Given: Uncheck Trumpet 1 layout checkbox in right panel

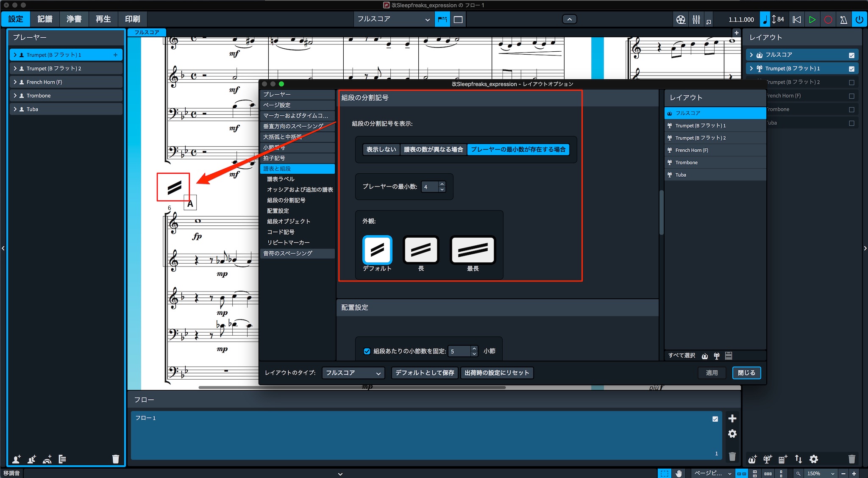Looking at the screenshot, I should click(x=851, y=69).
